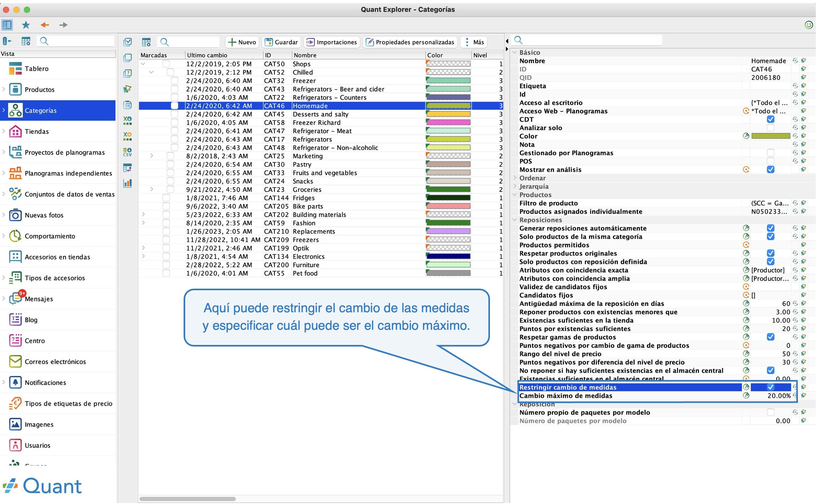Viewport: 816px width, 504px height.
Task: Go back with the orange arrow
Action: [45, 25]
